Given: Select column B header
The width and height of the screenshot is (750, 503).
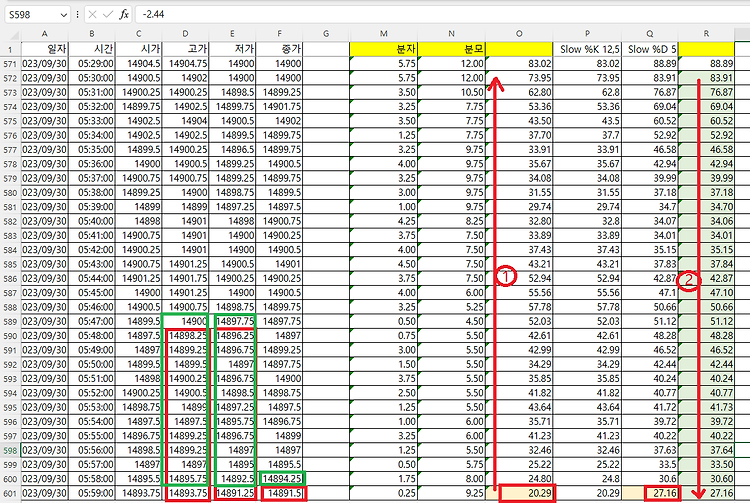Looking at the screenshot, I should coord(92,34).
